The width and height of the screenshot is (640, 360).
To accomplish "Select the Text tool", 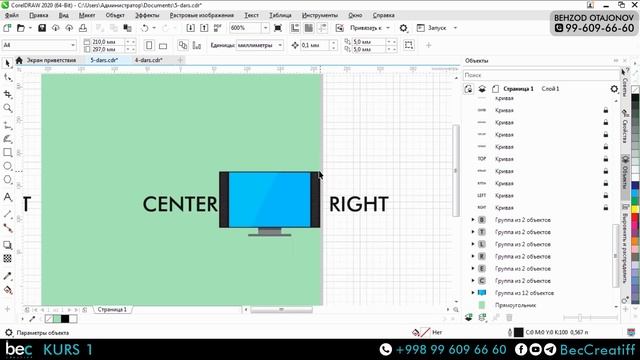I will coord(7,197).
